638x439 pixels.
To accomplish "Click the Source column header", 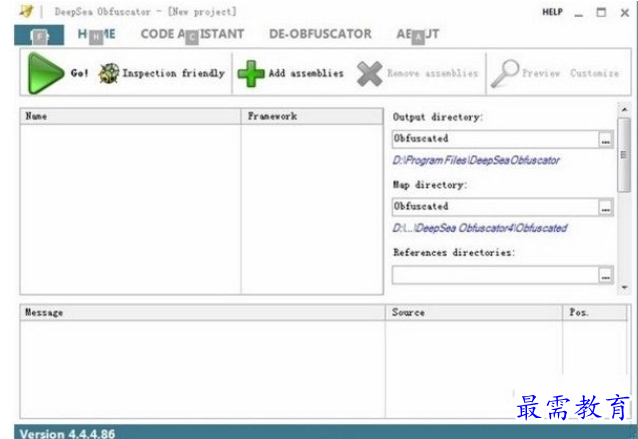I will (x=474, y=312).
